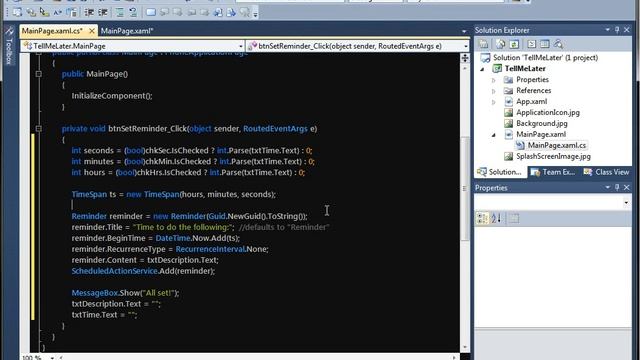
Task: Expand the Properties folder node
Action: pos(493,80)
